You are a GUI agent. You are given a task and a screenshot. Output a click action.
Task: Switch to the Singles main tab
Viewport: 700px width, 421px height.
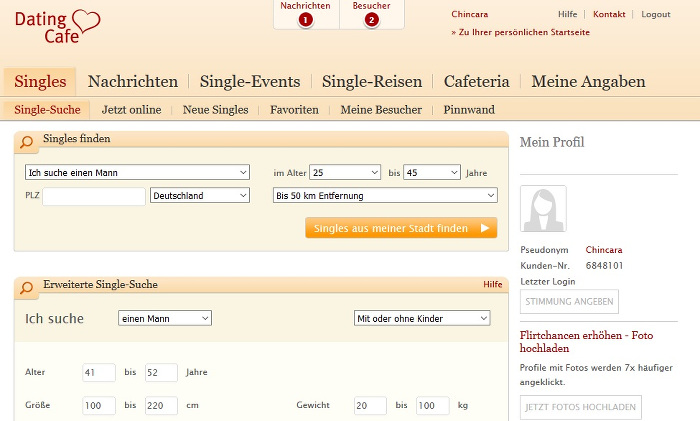40,82
